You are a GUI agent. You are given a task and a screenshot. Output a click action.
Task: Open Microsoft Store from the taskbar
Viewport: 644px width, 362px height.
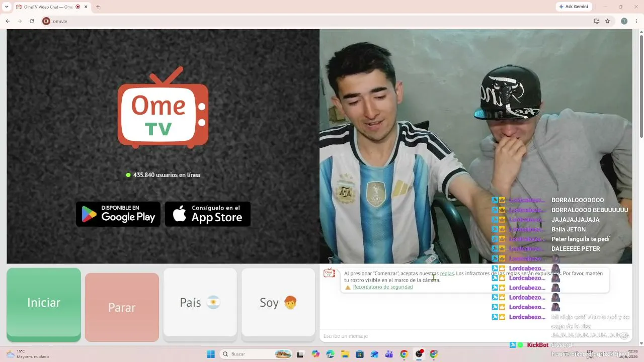click(x=360, y=354)
